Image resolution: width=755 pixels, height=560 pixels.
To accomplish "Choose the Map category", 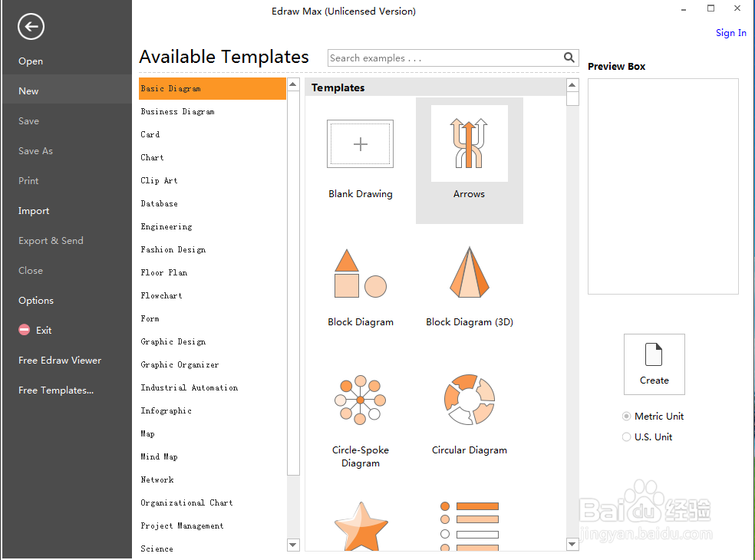I will point(148,434).
